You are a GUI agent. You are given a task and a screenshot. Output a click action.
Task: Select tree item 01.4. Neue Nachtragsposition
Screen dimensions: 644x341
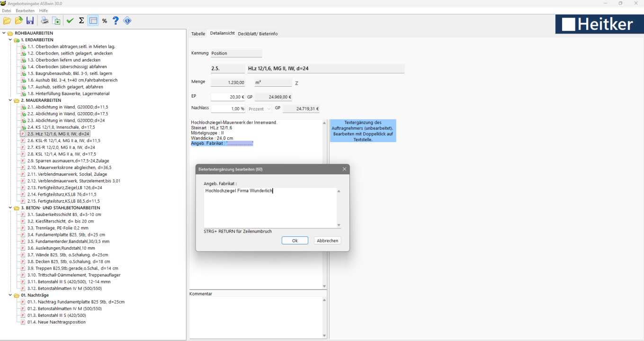click(56, 322)
